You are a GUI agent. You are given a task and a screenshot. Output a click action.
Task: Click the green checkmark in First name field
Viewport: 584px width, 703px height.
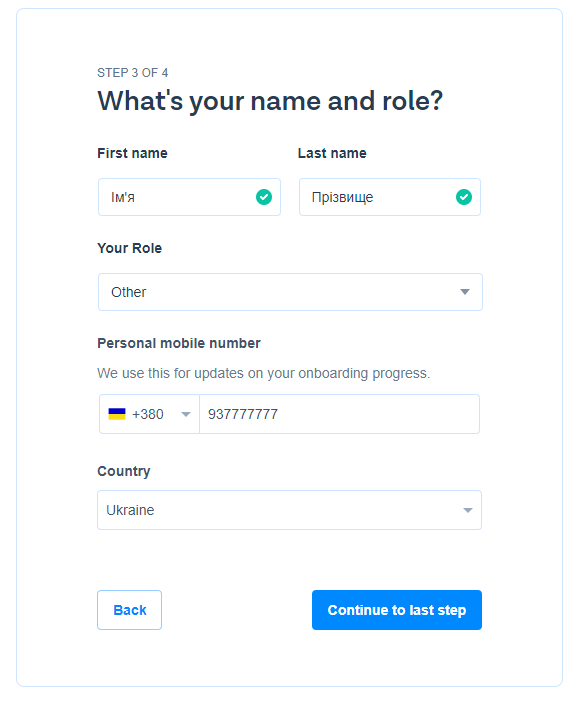tap(264, 197)
